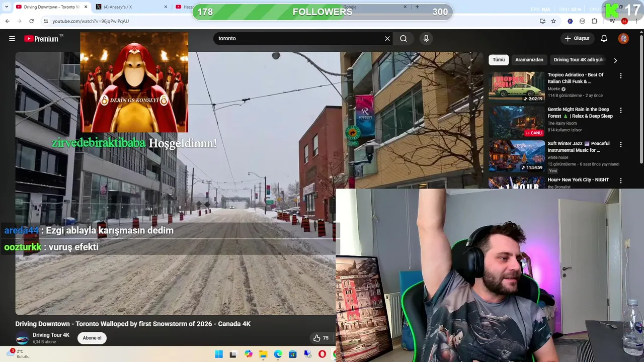644x362 pixels.
Task: Subscribe with the Abone ol button
Action: click(x=92, y=338)
